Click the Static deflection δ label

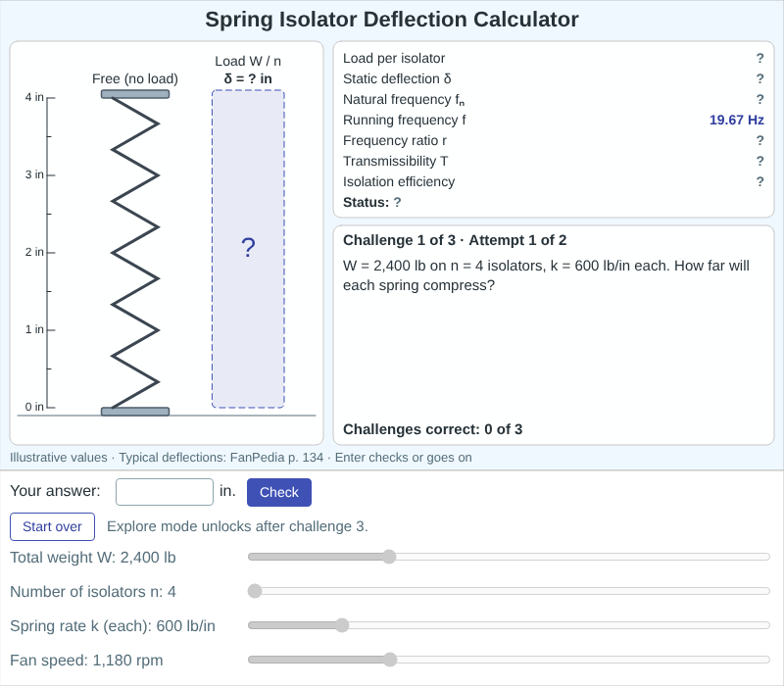(x=397, y=79)
